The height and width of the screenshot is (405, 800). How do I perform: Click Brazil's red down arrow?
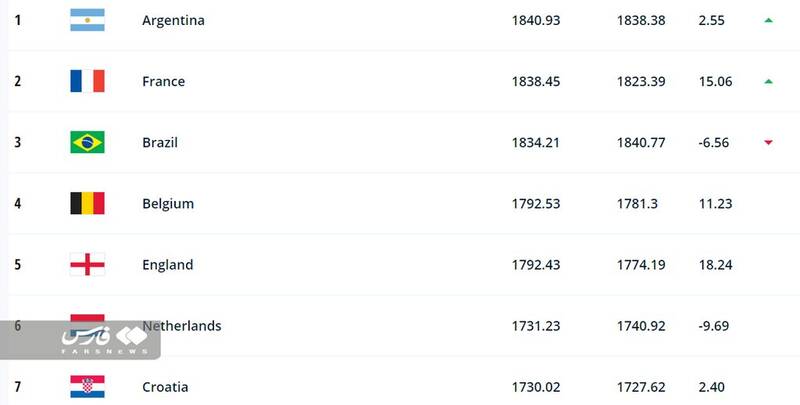tap(768, 143)
